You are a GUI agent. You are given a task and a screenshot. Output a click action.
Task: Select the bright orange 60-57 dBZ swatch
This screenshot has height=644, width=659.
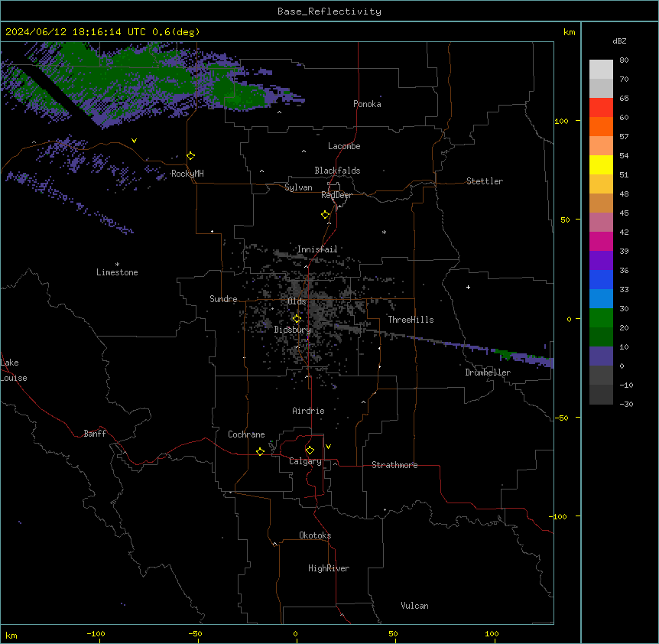(601, 126)
